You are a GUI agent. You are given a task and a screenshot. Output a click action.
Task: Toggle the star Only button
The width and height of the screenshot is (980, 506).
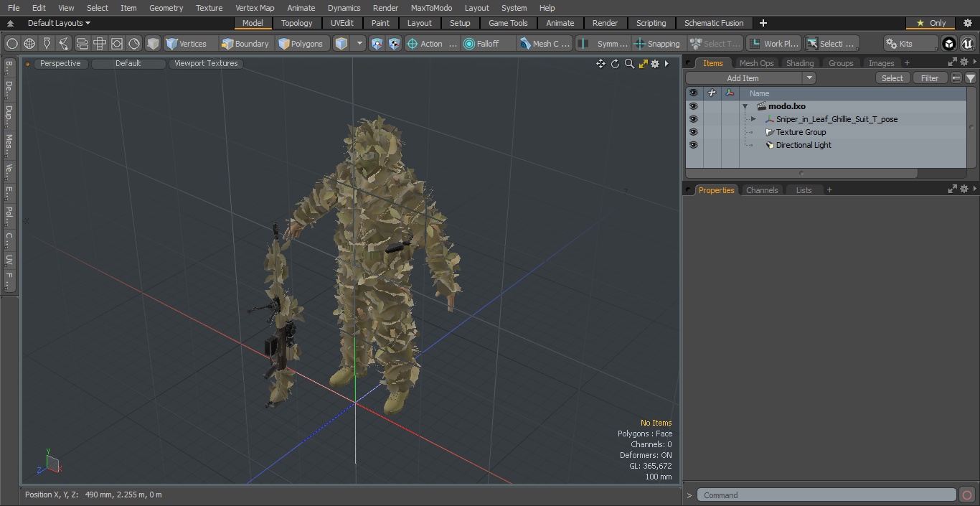coord(931,23)
